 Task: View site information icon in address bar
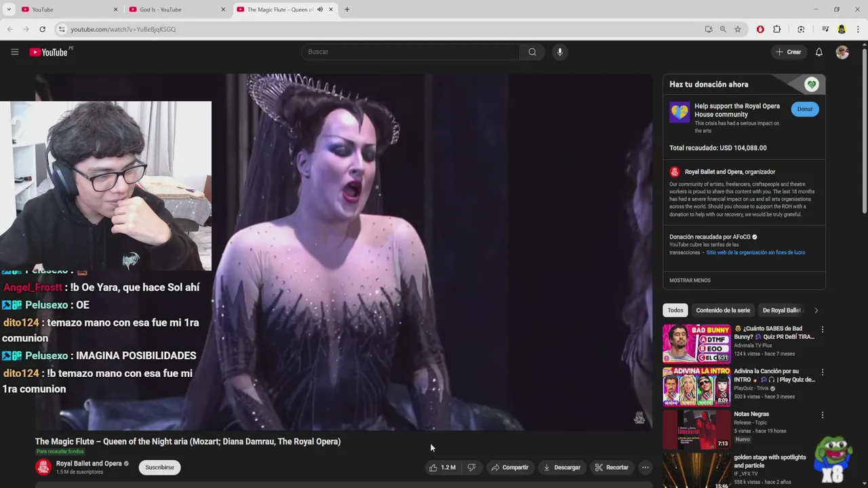(62, 29)
